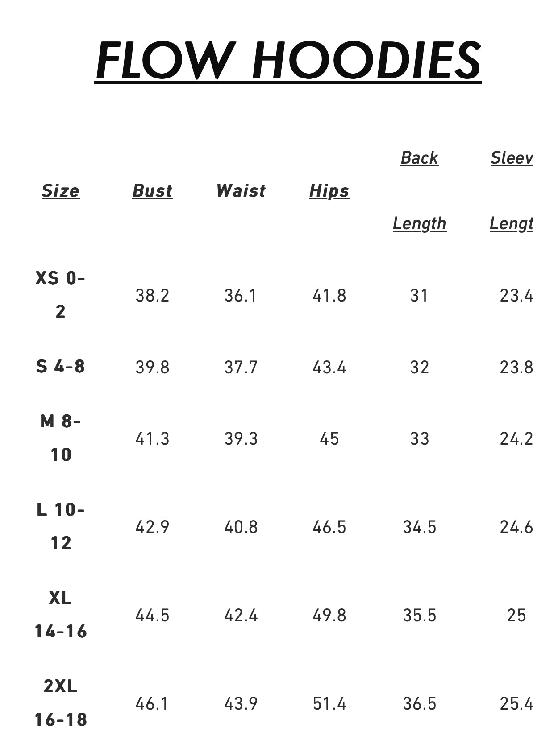
Task: Click sleeve length value 25 for XL
Action: pyautogui.click(x=516, y=616)
